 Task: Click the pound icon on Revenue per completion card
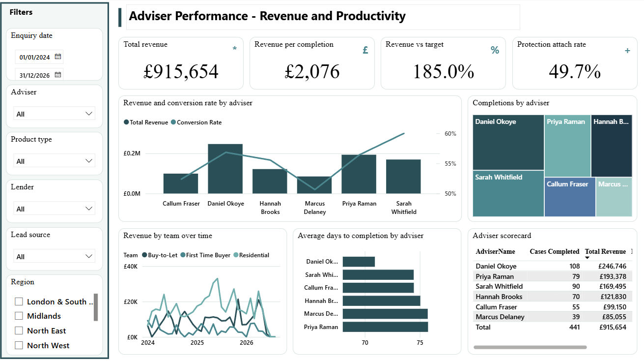(365, 50)
